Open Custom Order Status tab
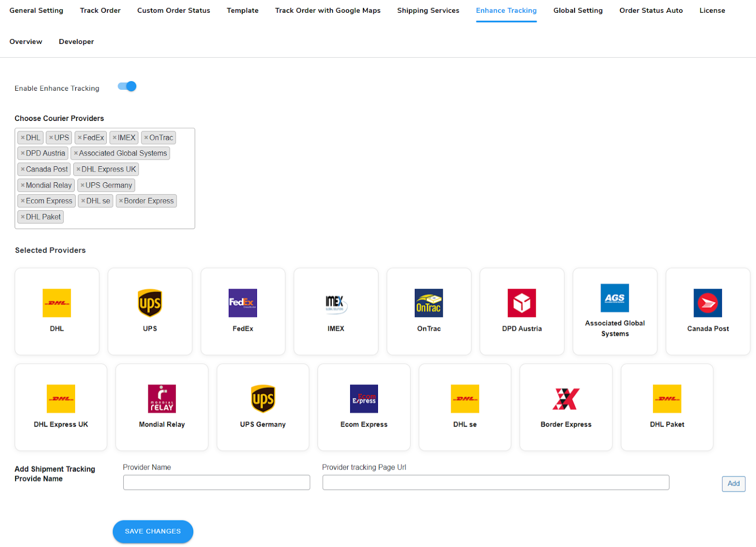756x547 pixels. [x=173, y=10]
